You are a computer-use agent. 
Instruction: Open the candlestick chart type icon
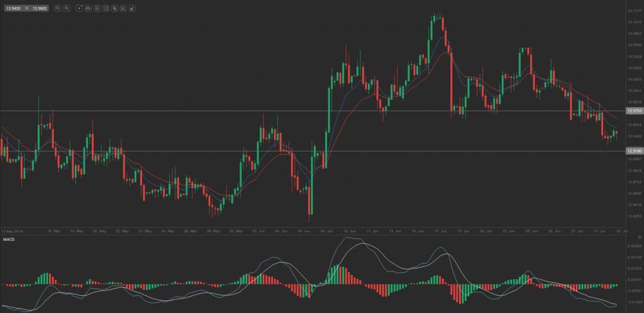coord(87,8)
